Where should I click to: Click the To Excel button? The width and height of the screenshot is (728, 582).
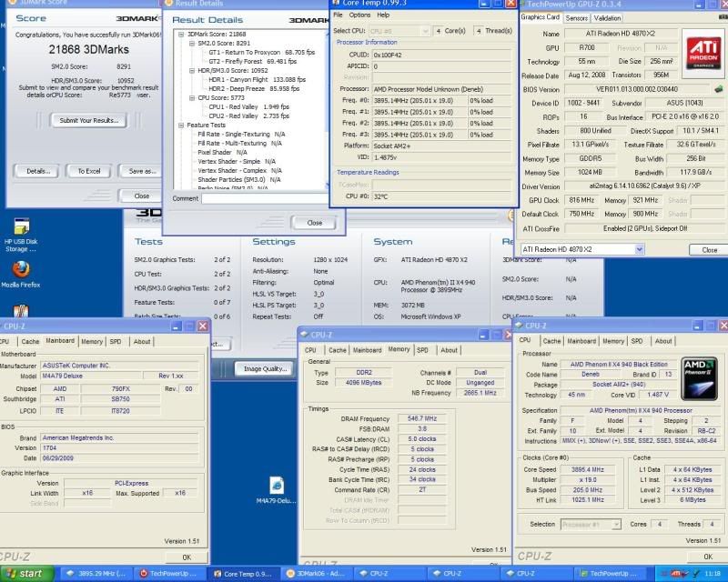click(x=89, y=171)
